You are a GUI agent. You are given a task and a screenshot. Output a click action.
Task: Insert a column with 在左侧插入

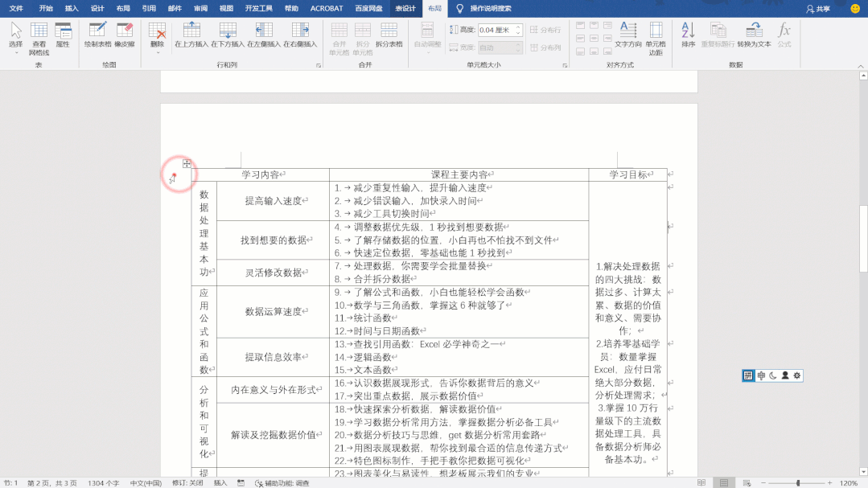[264, 35]
